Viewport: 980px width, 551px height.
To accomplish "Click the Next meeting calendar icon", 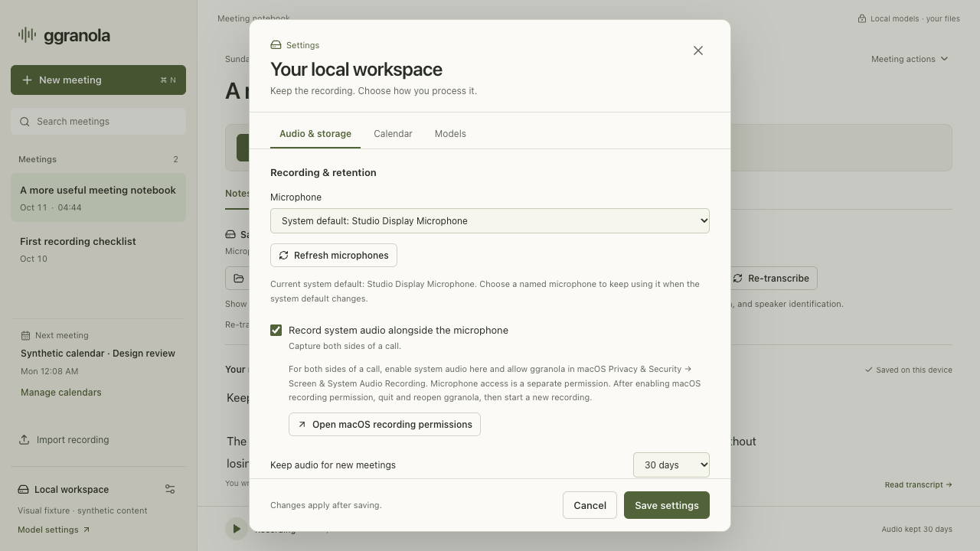I will point(25,335).
